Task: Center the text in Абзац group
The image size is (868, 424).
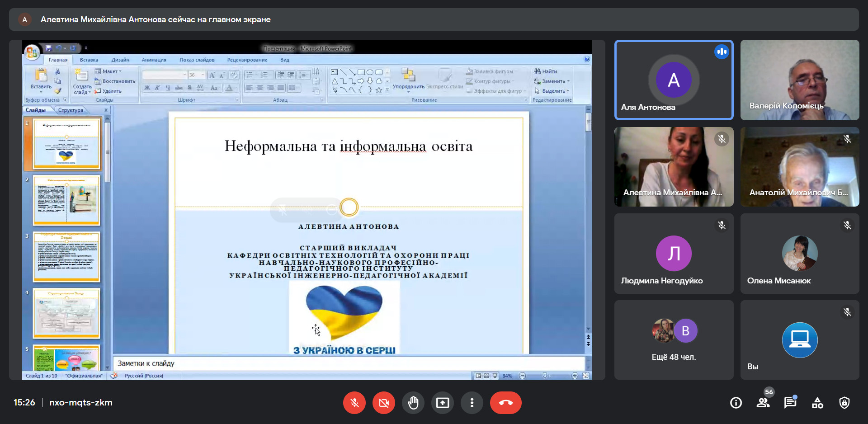Action: 260,88
